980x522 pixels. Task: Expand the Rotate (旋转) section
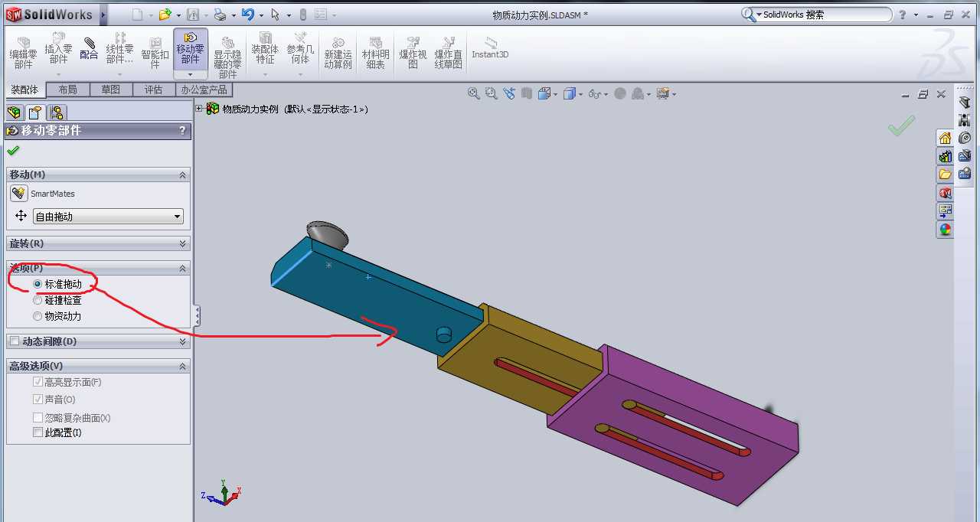(x=182, y=243)
